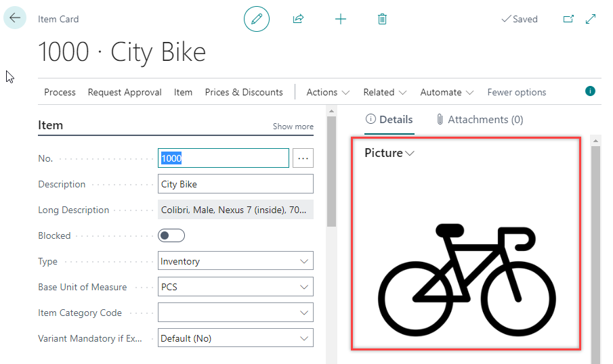This screenshot has width=613, height=364.
Task: Toggle the Blocked switch
Action: [171, 235]
